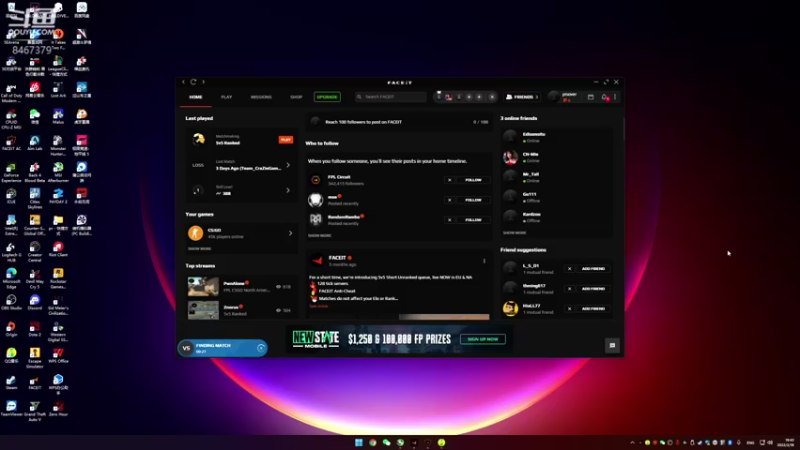The image size is (800, 450).
Task: Click the followers progress 0 / 100
Action: coord(480,122)
